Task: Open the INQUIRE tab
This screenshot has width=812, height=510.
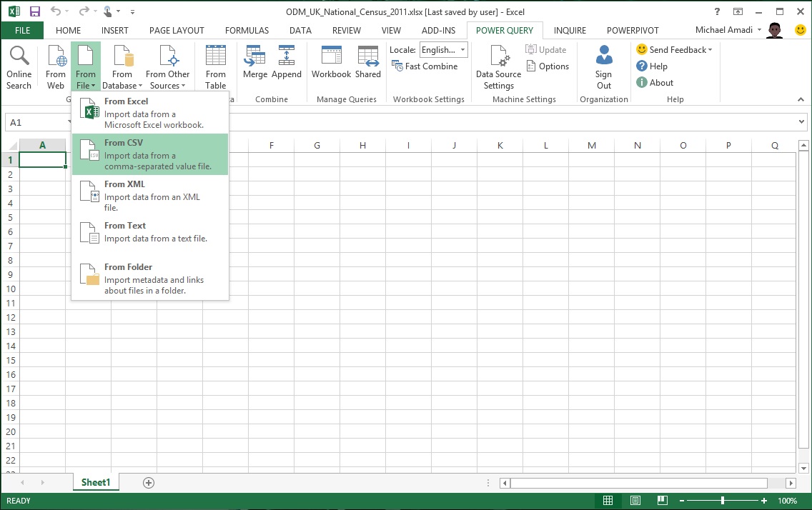Action: pyautogui.click(x=570, y=31)
